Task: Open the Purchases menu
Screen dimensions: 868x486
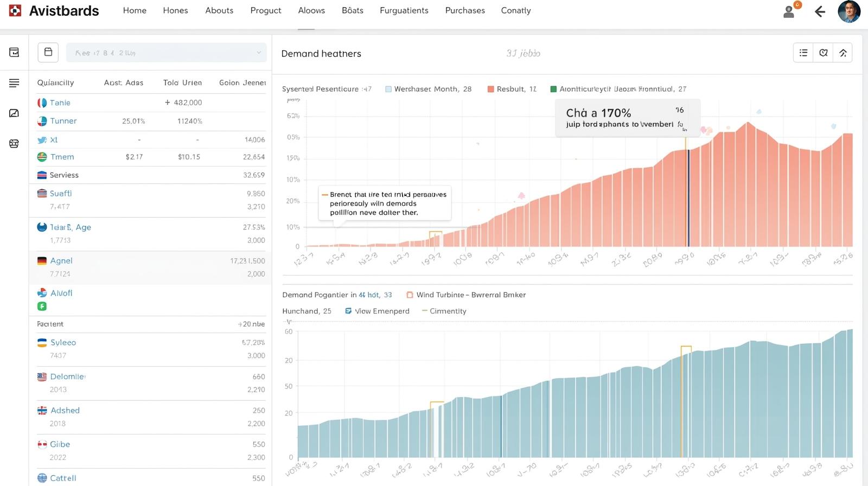Action: [x=465, y=10]
